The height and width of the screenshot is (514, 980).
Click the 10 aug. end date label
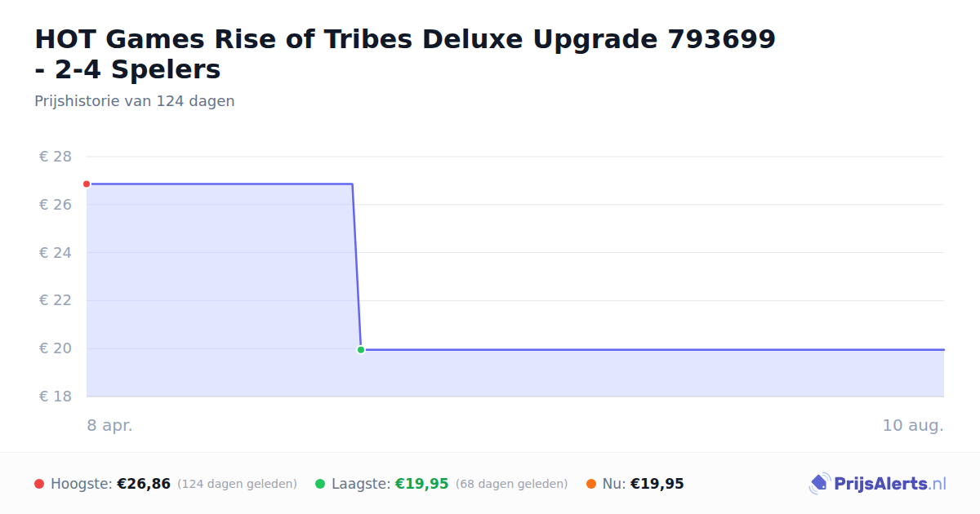click(x=913, y=426)
